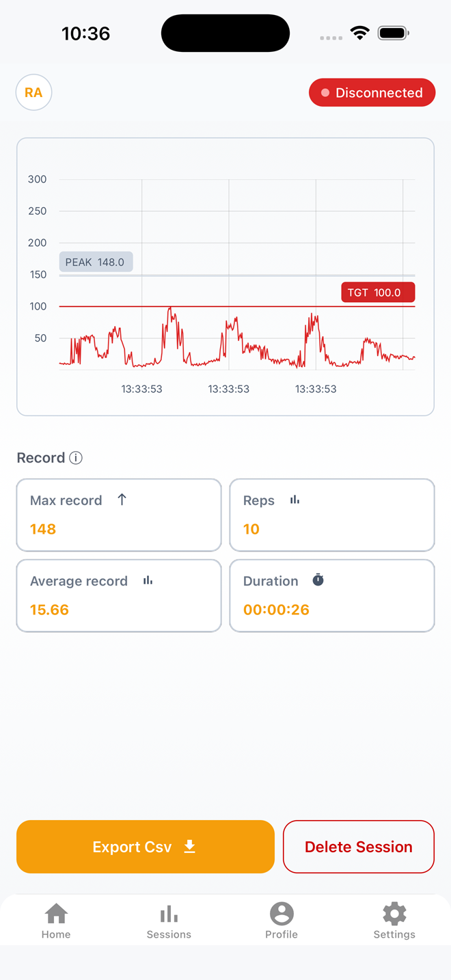Delete this session
The height and width of the screenshot is (980, 451).
(x=359, y=847)
